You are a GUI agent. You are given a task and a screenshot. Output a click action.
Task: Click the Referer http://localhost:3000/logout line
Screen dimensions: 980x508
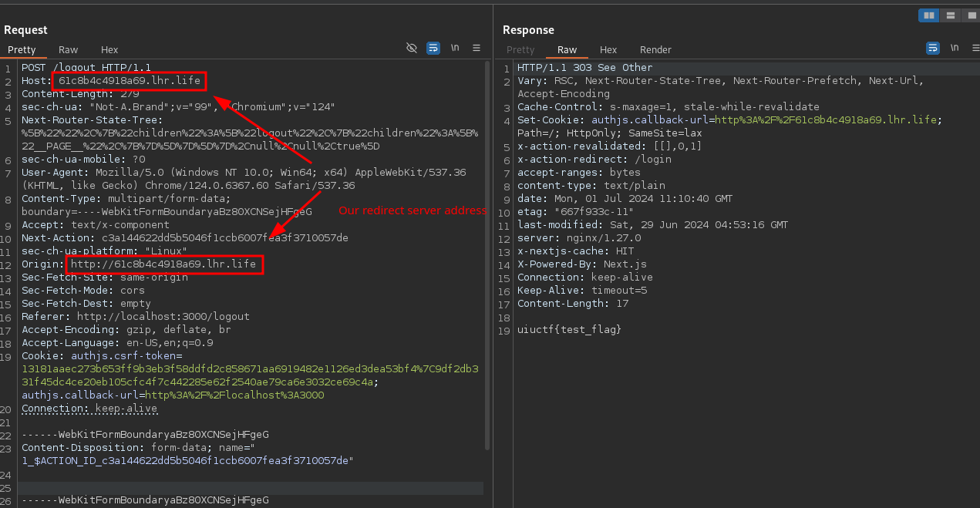click(x=136, y=316)
